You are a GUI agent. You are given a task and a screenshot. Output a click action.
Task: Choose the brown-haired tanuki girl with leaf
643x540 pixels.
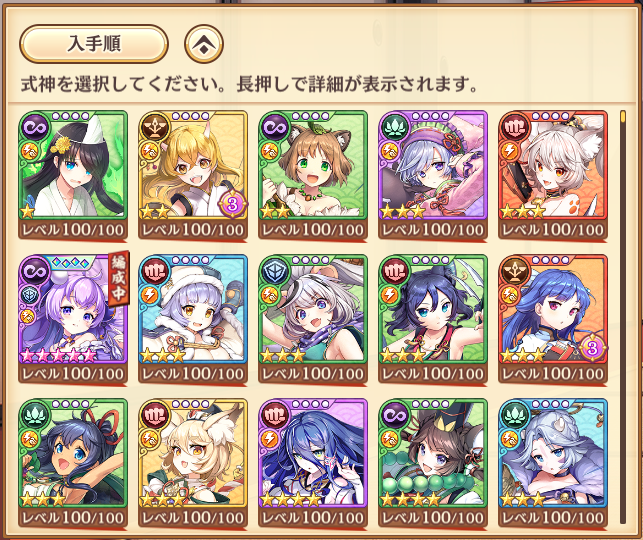(313, 175)
